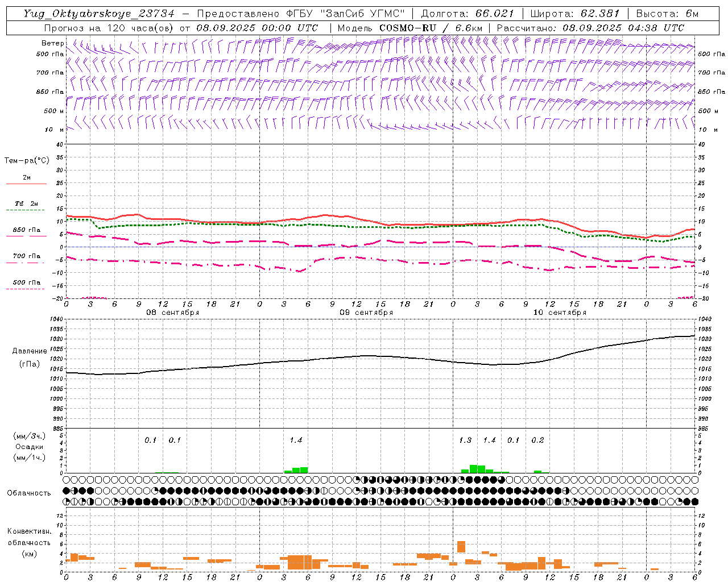Viewport: 728px width, 582px height.
Task: Select the (мм/3ч.) units label
Action: (29, 436)
